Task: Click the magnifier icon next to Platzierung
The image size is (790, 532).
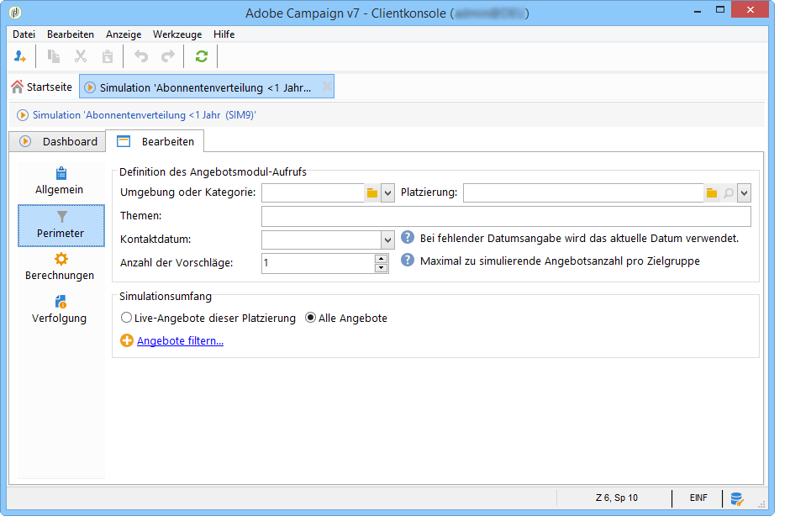Action: tap(729, 193)
